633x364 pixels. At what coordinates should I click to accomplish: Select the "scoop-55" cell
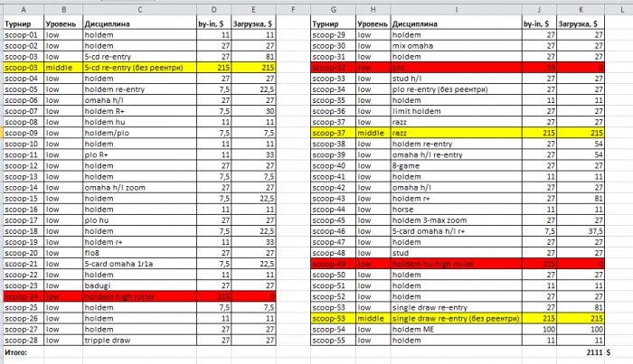333,340
